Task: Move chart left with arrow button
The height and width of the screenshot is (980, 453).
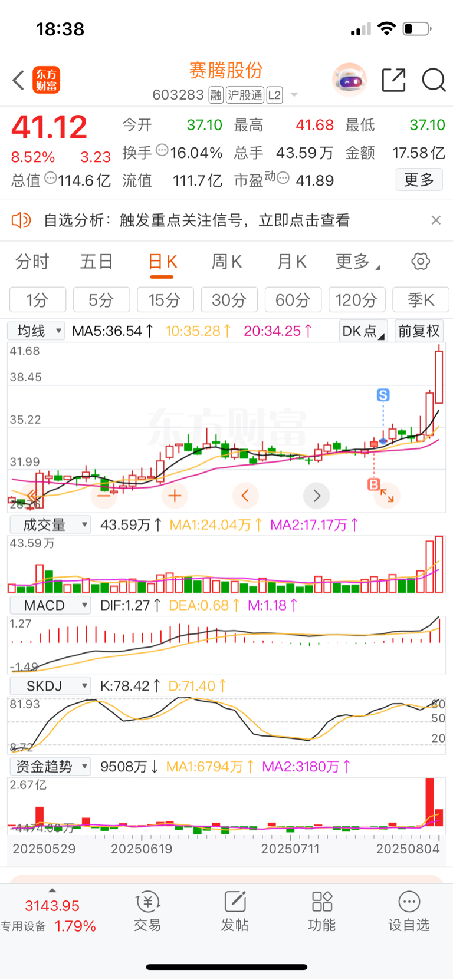Action: coord(245,496)
